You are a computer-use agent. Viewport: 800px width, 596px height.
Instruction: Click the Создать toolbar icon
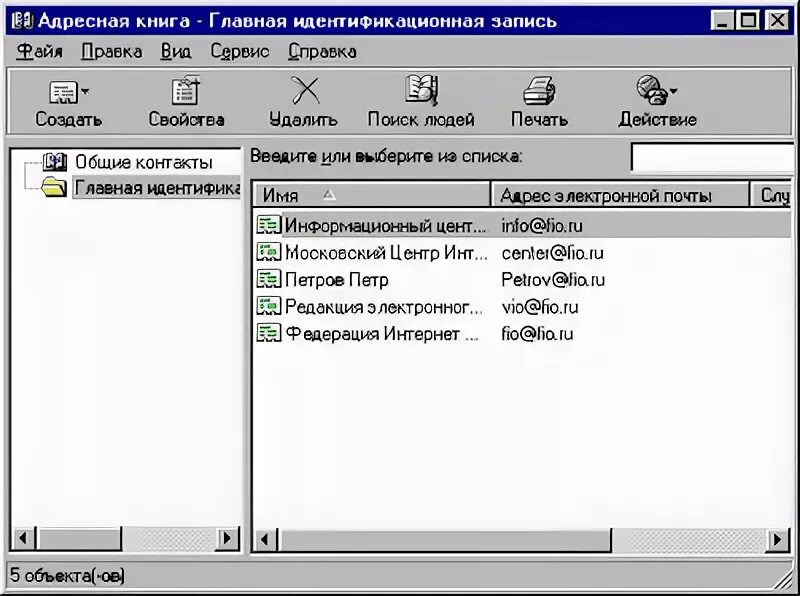[x=63, y=92]
